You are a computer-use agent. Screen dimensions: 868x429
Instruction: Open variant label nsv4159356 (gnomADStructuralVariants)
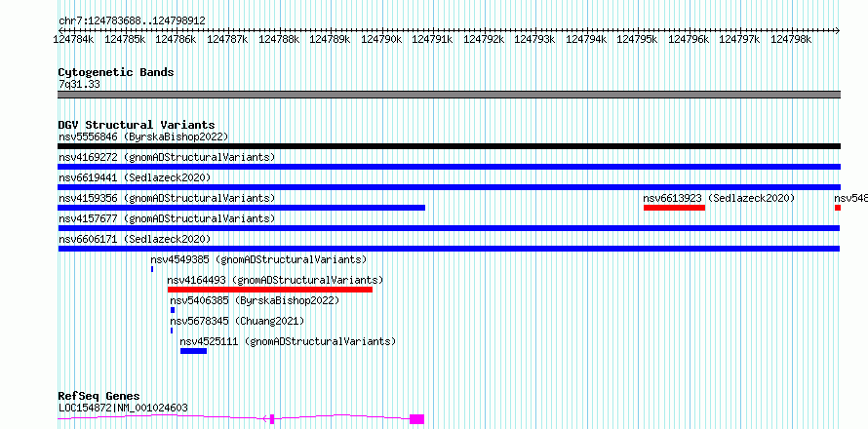click(x=167, y=198)
